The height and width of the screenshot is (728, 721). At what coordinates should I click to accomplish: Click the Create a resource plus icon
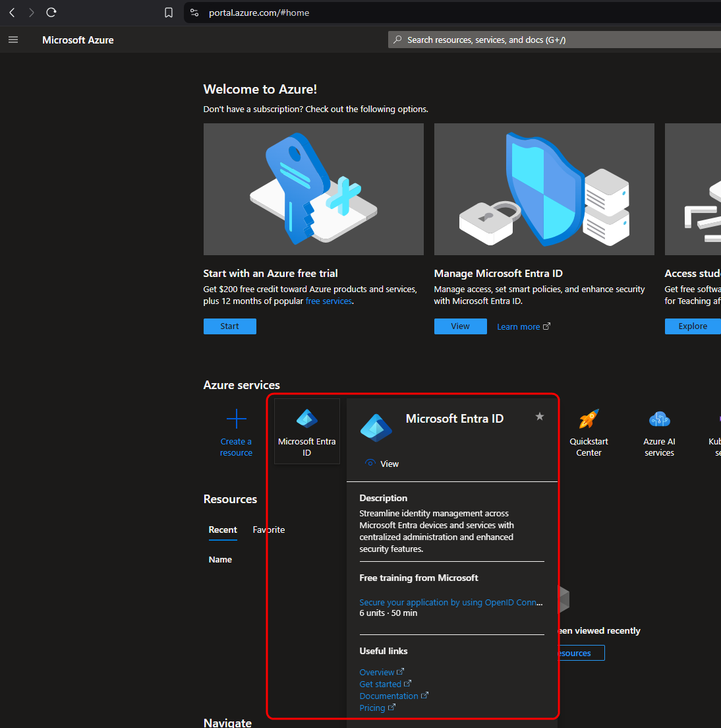coord(236,419)
